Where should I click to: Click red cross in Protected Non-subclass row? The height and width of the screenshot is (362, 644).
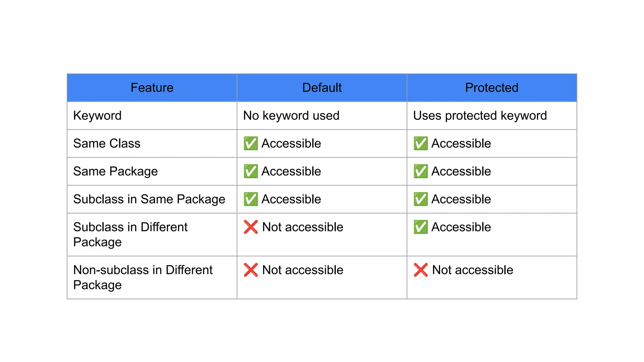pos(420,270)
